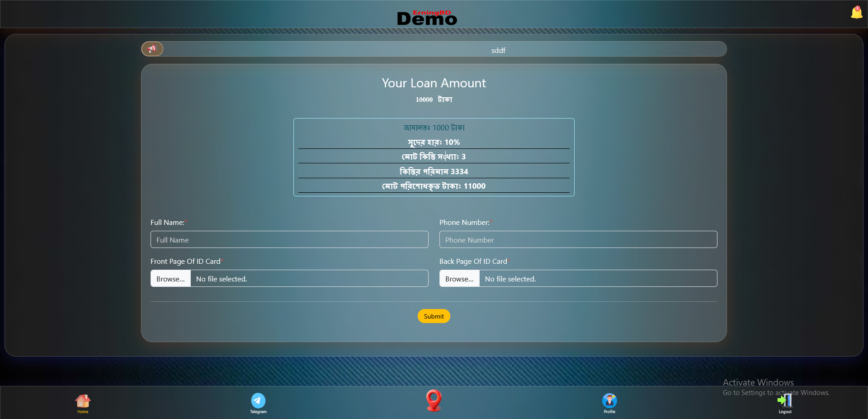Image resolution: width=868 pixels, height=419 pixels.
Task: Go to the Home page icon
Action: [x=83, y=402]
